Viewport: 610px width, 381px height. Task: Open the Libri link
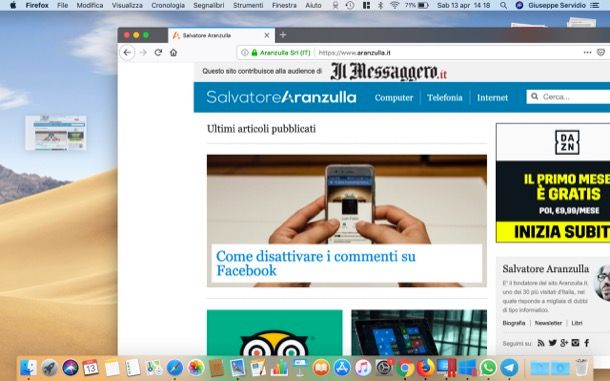click(577, 323)
